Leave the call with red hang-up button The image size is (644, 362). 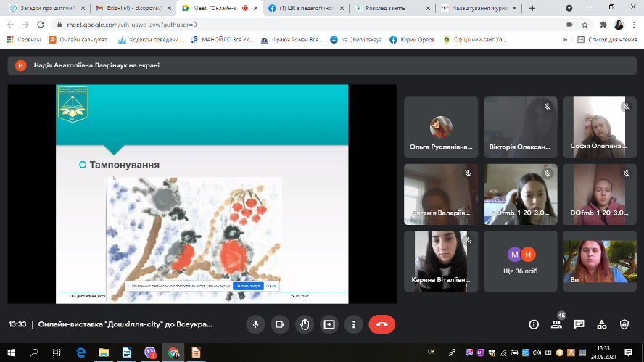382,324
